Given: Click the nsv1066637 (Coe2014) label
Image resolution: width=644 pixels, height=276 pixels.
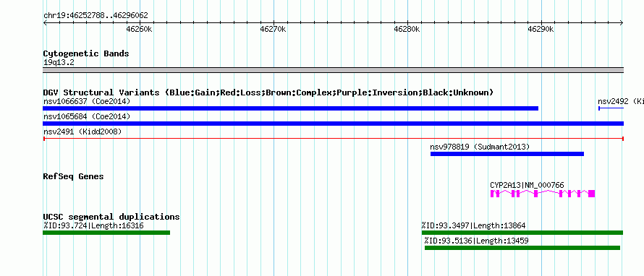Looking at the screenshot, I should (87, 101).
